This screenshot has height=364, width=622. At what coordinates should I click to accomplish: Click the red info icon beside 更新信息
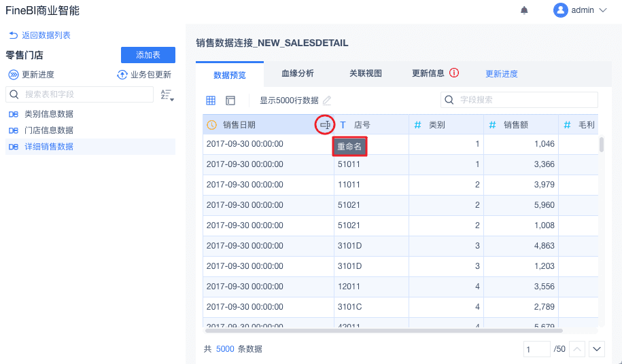click(x=454, y=73)
